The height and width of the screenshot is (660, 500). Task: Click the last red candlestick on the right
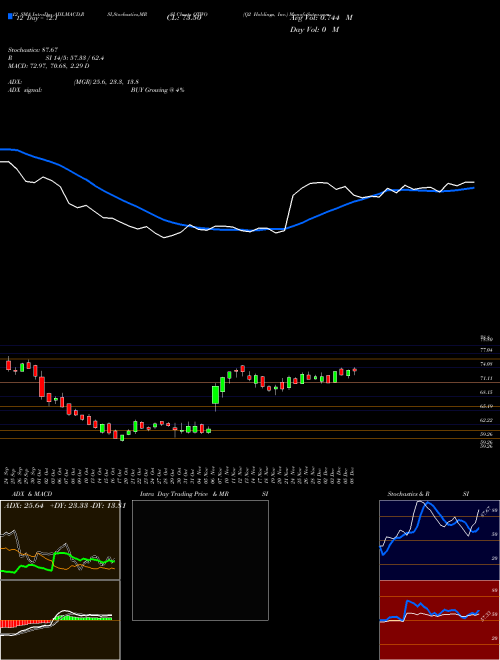pyautogui.click(x=355, y=370)
